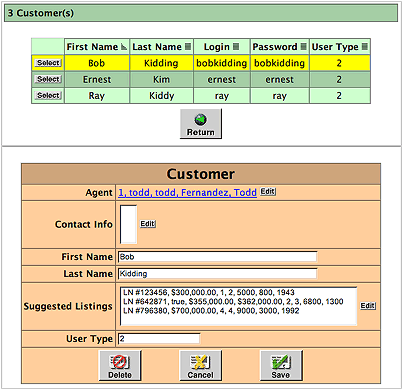
Task: Click the sort icon beside User Type header
Action: 365,46
